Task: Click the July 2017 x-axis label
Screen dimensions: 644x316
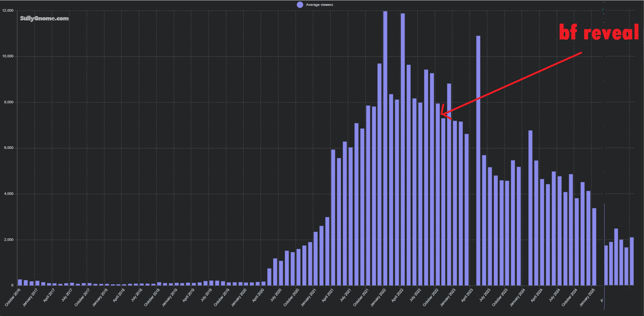Action: point(67,295)
